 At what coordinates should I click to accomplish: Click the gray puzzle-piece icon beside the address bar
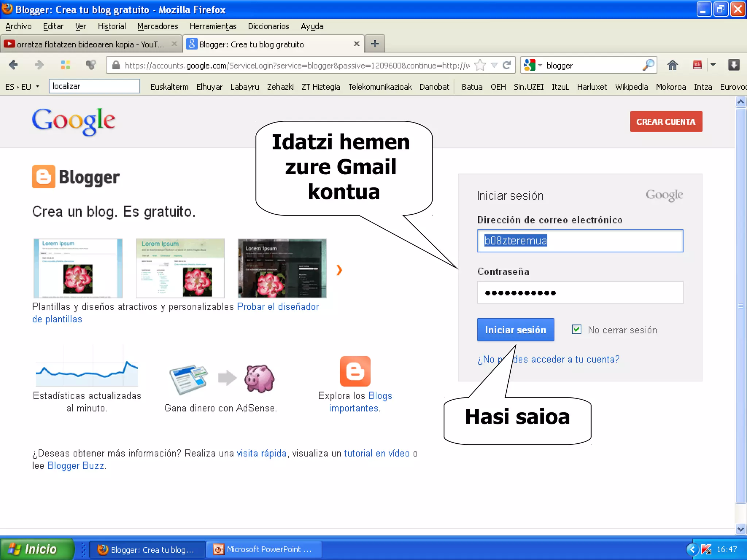91,65
